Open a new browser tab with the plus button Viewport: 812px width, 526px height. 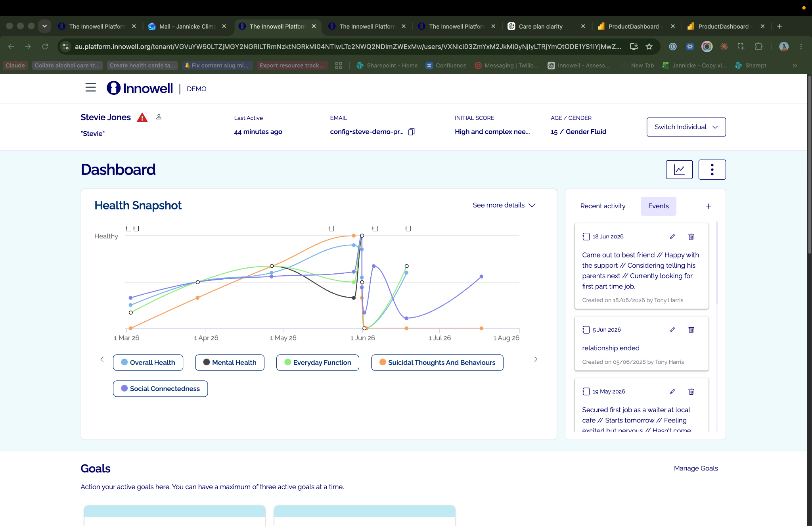(779, 26)
